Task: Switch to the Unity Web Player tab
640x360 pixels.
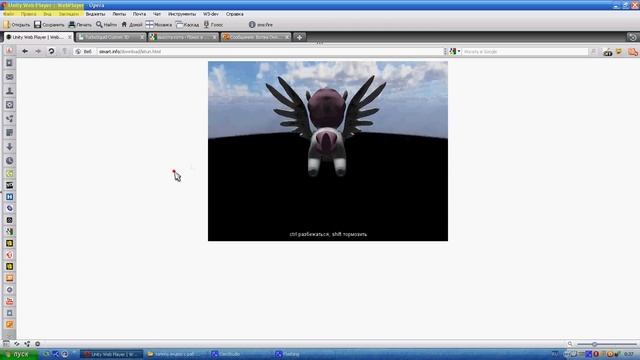Action: point(37,37)
